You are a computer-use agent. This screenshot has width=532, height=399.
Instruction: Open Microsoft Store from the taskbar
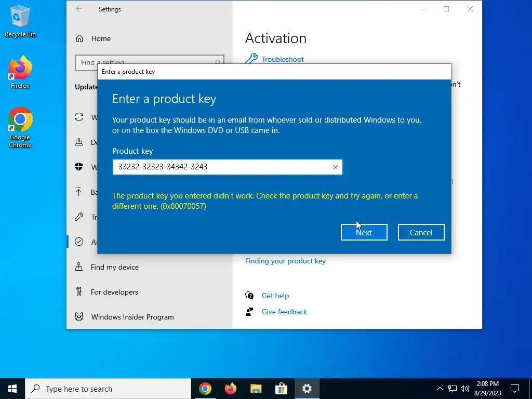pyautogui.click(x=281, y=389)
